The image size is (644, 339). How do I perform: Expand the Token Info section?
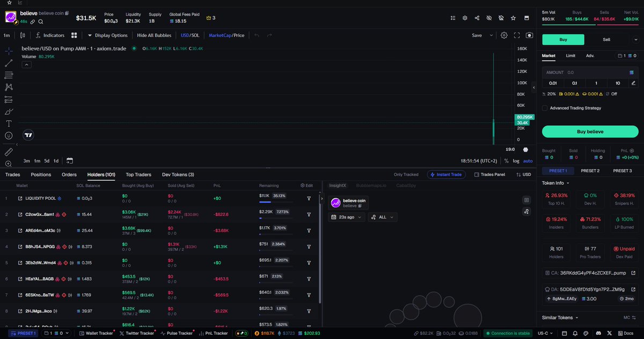coord(556,183)
